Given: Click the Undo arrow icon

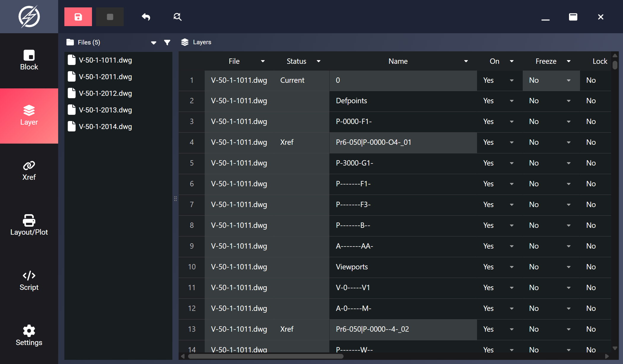Looking at the screenshot, I should pos(146,17).
